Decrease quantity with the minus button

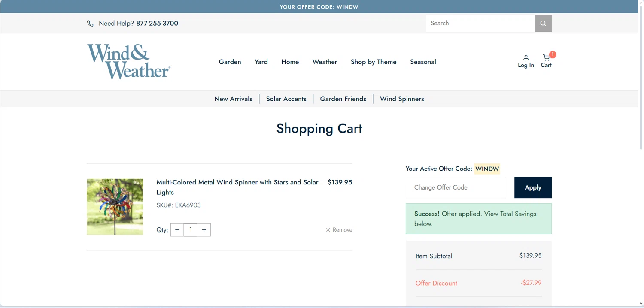click(x=177, y=230)
